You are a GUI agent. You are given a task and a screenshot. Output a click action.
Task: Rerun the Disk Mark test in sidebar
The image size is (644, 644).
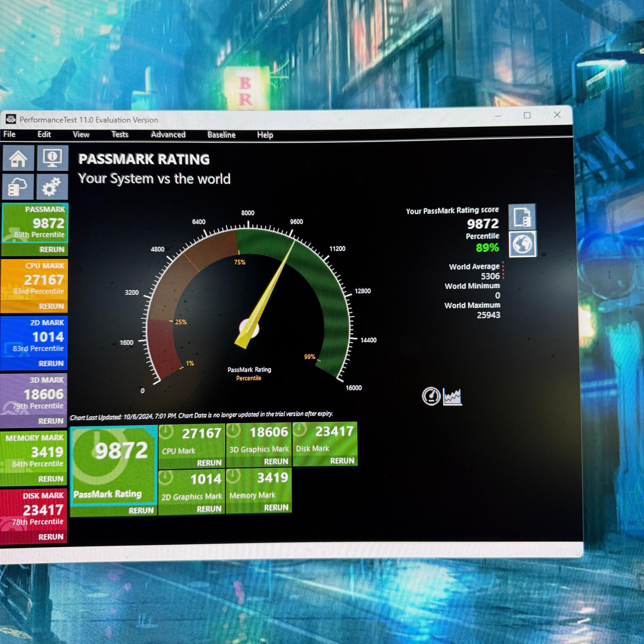pyautogui.click(x=51, y=537)
